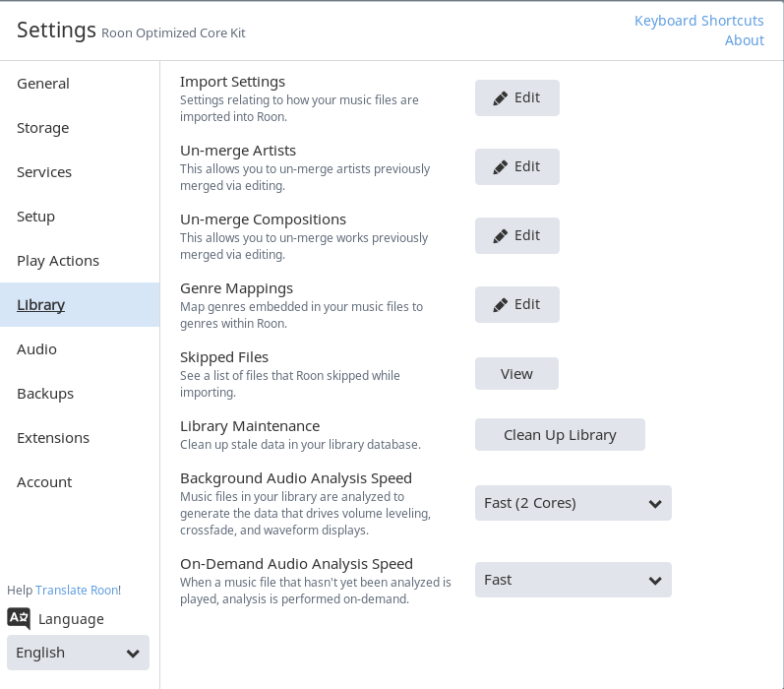Image resolution: width=784 pixels, height=689 pixels.
Task: Click the Language translate icon
Action: (19, 618)
